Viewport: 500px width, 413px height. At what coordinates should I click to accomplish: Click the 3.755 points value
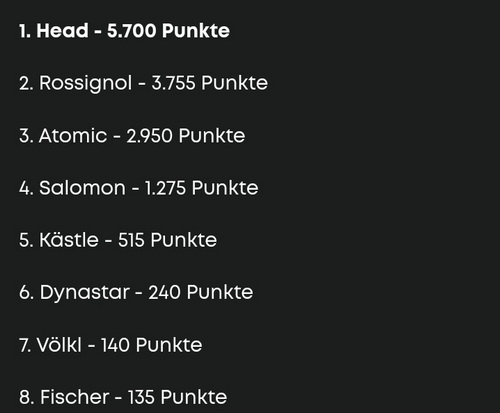(x=173, y=83)
